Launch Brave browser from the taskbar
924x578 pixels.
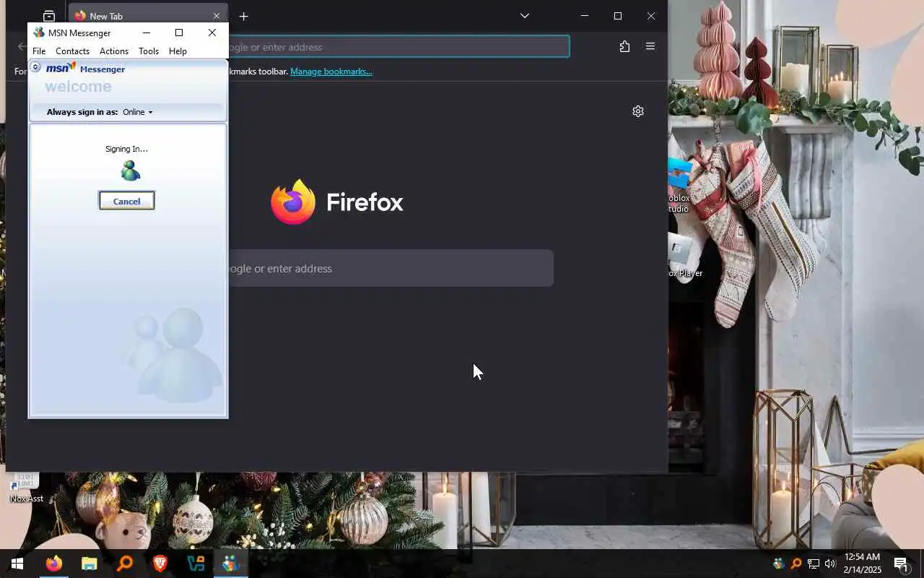160,564
